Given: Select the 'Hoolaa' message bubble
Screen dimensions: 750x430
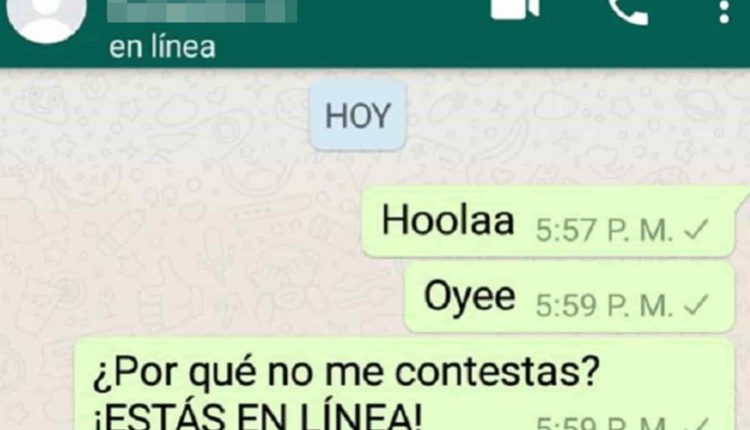Looking at the screenshot, I should (548, 221).
